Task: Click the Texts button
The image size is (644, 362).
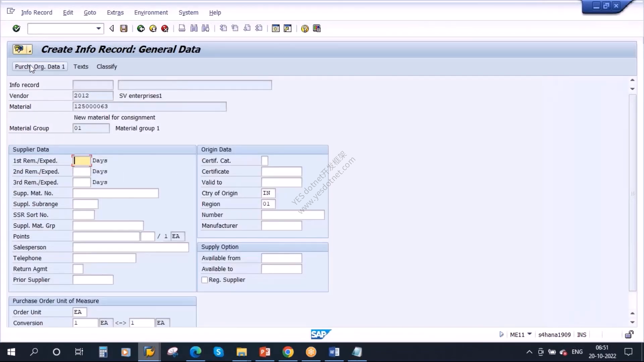Action: (81, 67)
